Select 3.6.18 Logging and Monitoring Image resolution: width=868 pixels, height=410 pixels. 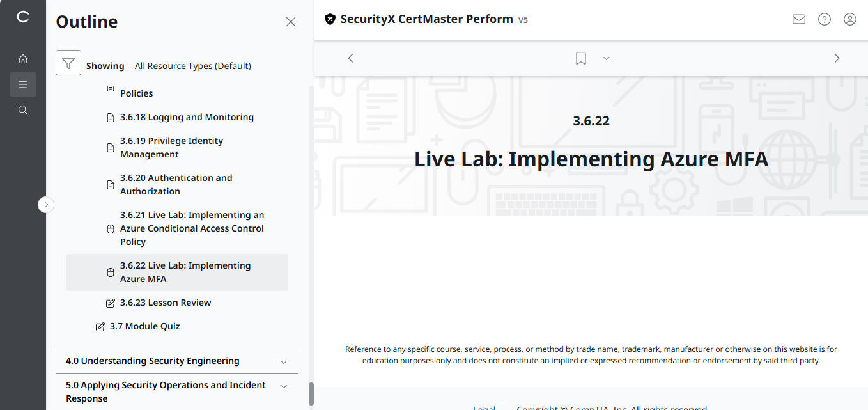[187, 117]
